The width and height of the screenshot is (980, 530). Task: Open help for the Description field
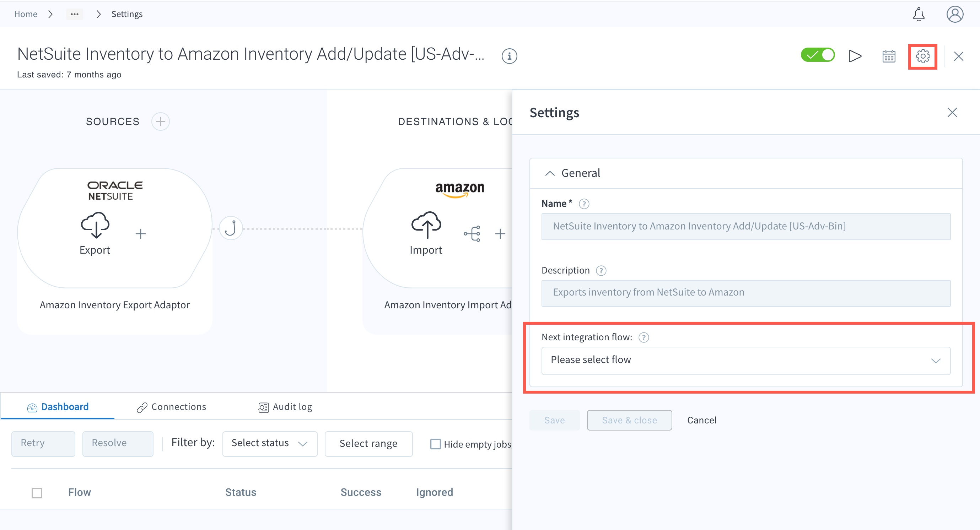[601, 271]
